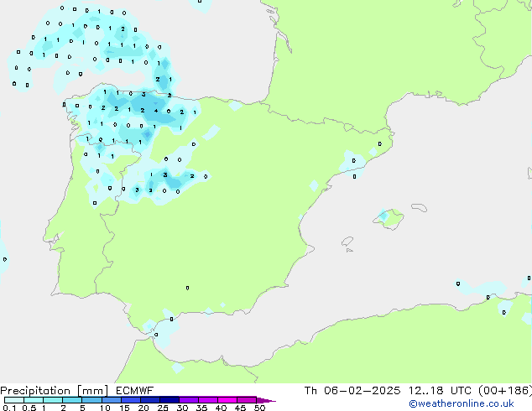Pick the 45–50 mm legend swatch
532x411 pixels.
pyautogui.click(x=247, y=400)
